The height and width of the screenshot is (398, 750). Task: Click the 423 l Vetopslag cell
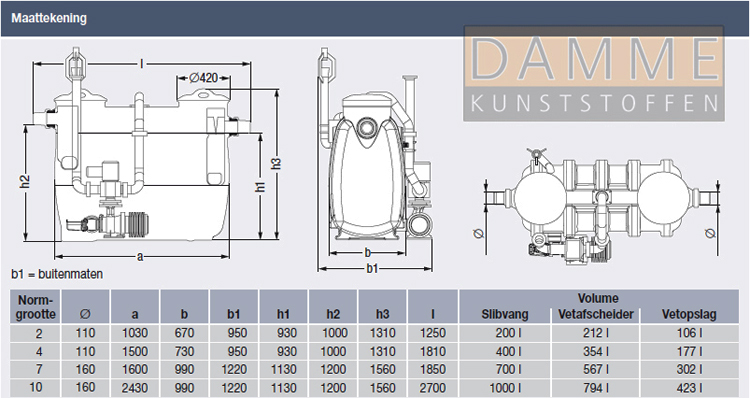click(x=689, y=387)
